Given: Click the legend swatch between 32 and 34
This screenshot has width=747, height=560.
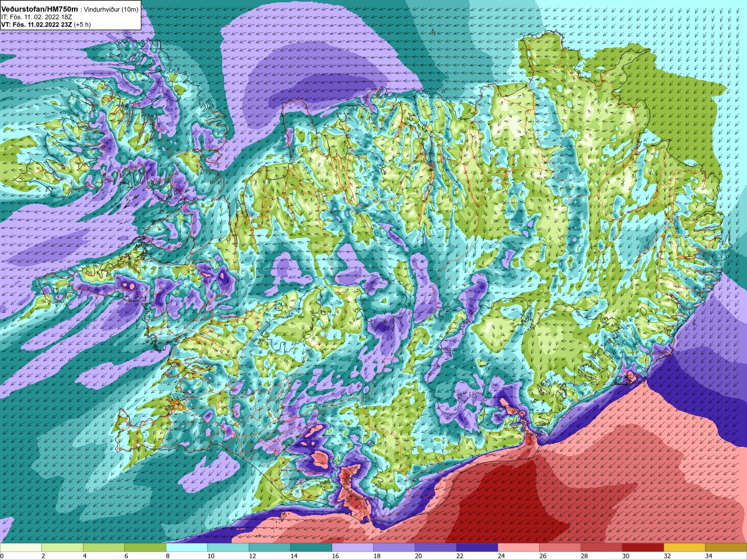Looking at the screenshot, I should click(684, 548).
